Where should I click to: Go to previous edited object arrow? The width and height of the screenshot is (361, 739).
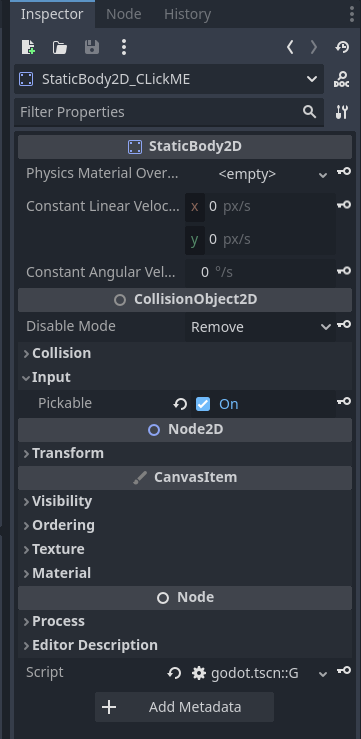pos(290,47)
